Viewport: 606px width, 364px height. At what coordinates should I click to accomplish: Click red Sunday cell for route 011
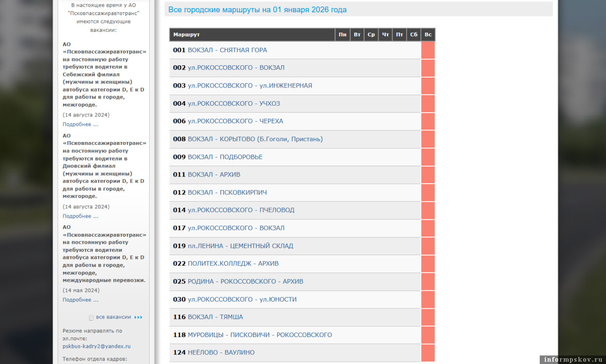click(428, 175)
